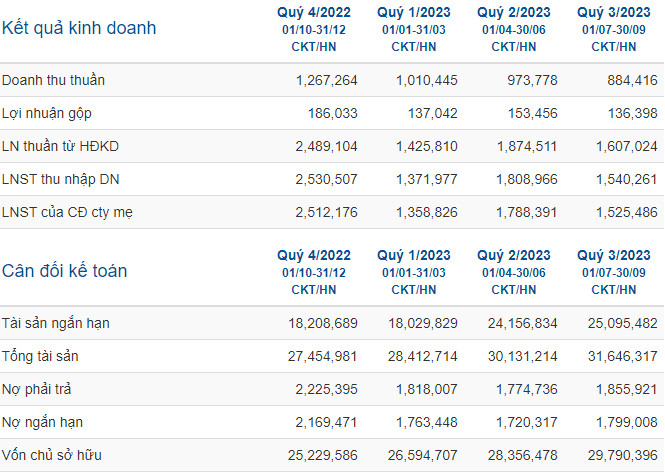Screen dimensions: 665x474
Task: Select Quý 4/2022 header in Cân đối kế toán
Action: click(x=314, y=256)
